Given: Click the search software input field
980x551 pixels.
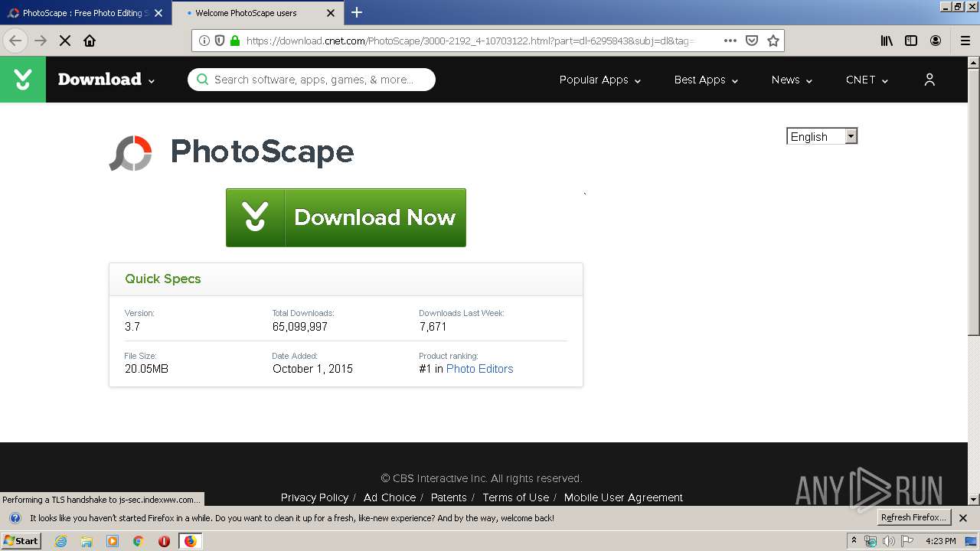Looking at the screenshot, I should coord(312,80).
